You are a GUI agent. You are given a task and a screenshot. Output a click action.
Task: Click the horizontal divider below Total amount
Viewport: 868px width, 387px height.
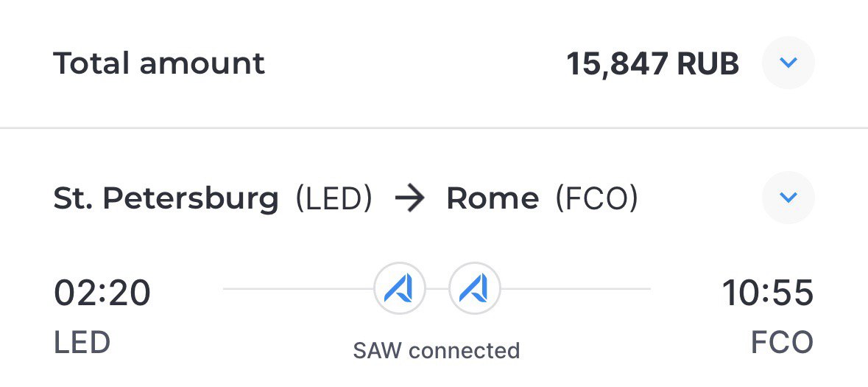[434, 128]
